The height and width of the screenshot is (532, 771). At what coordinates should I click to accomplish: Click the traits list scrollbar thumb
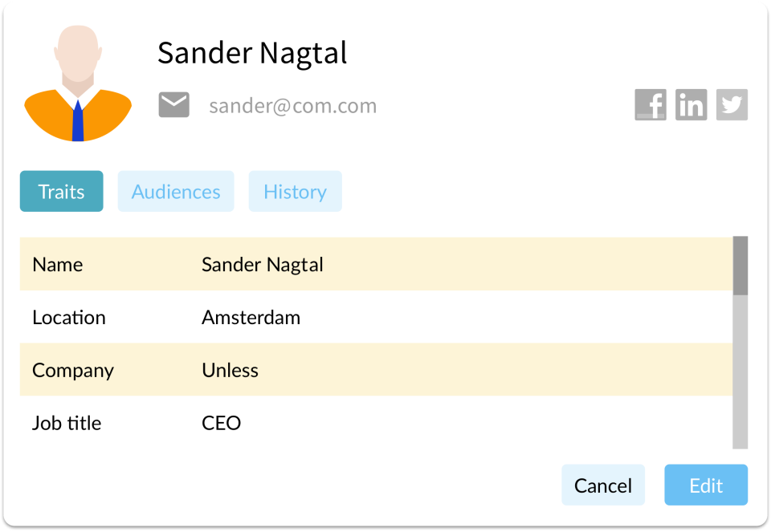point(740,266)
